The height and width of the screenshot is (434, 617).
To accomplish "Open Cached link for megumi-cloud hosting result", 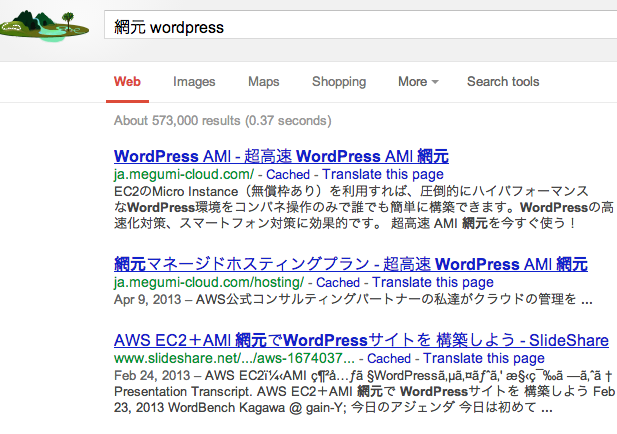I will point(338,282).
